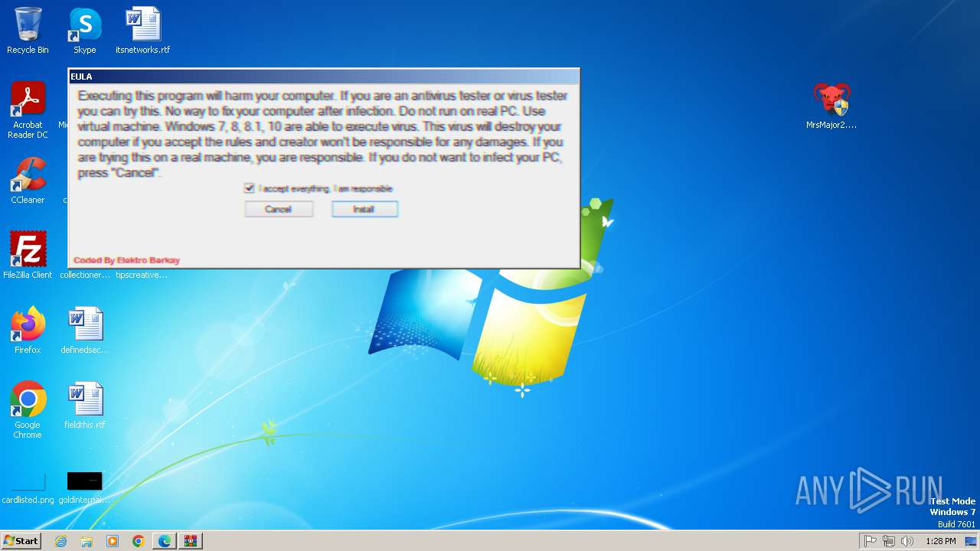Click 'Coded By Elektro Berkay' text
The image size is (980, 551).
[x=126, y=260]
